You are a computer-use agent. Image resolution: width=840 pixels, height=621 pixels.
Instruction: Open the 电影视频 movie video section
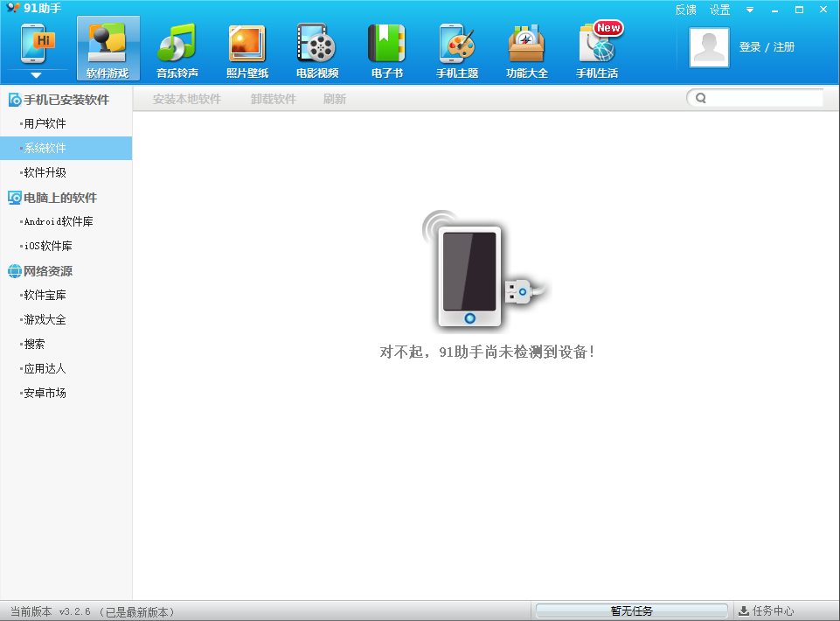[x=317, y=51]
